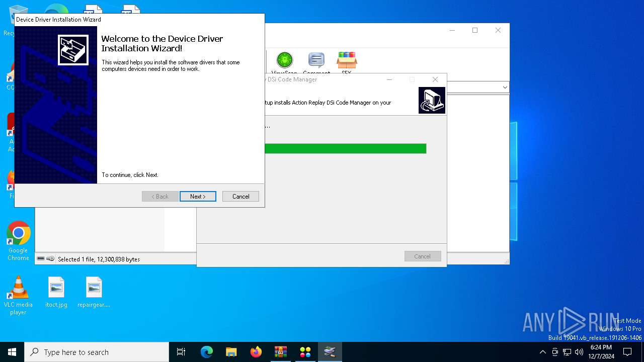Click the setup computer icon in installer header

pyautogui.click(x=432, y=100)
